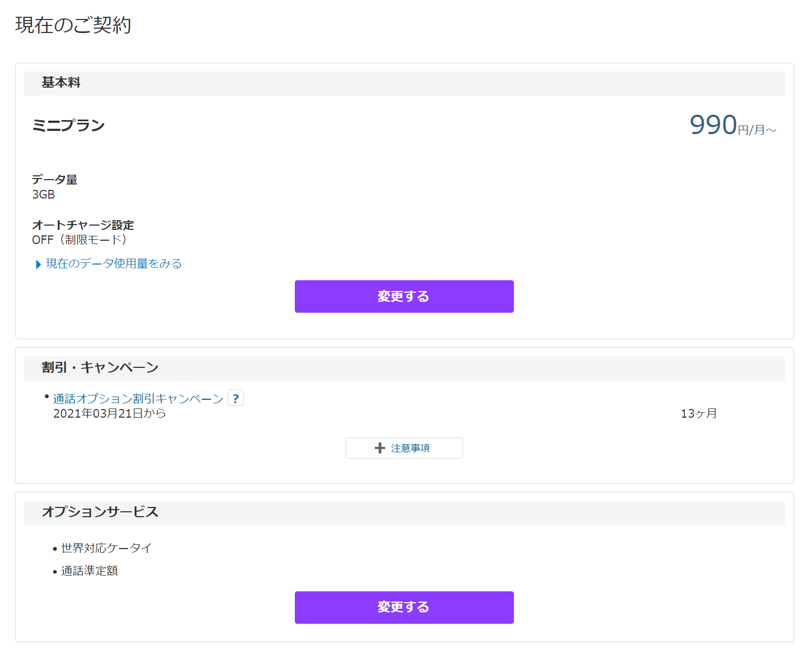
Task: Select the ミニプラン plan name
Action: click(x=68, y=126)
